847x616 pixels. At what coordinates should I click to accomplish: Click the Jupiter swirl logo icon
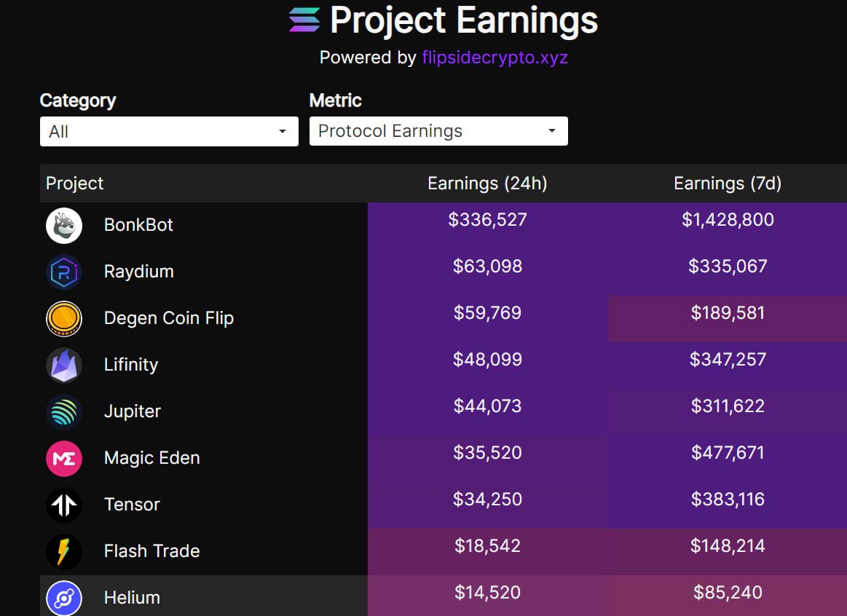[x=64, y=412]
